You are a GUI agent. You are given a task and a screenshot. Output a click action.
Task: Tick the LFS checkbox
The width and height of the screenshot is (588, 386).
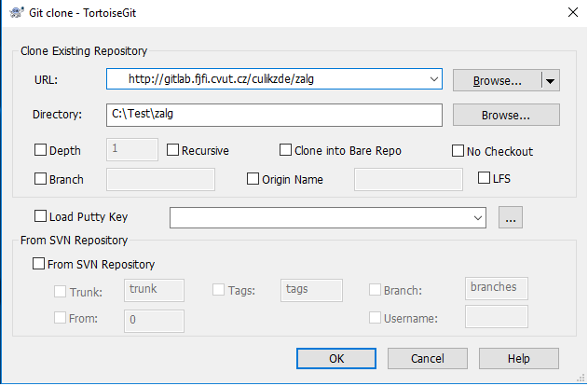pyautogui.click(x=484, y=178)
